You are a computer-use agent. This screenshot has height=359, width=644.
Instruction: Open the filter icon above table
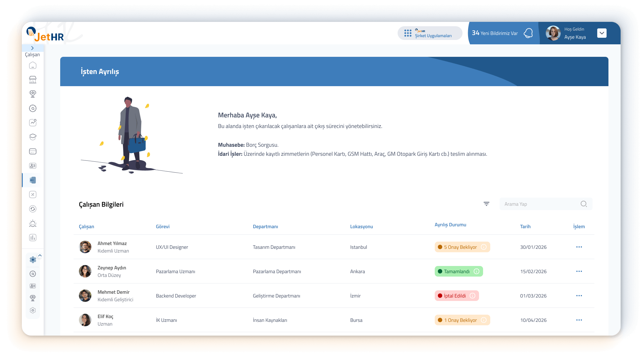click(486, 204)
